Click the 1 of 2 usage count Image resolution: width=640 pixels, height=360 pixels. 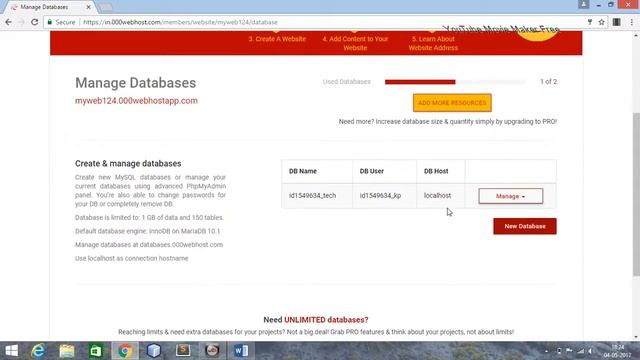point(549,82)
